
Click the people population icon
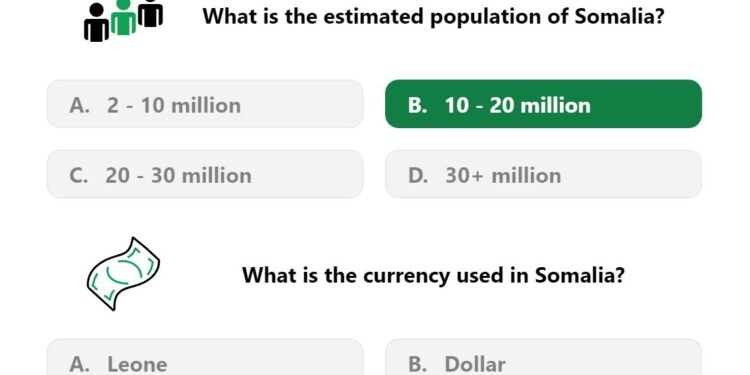tap(123, 20)
